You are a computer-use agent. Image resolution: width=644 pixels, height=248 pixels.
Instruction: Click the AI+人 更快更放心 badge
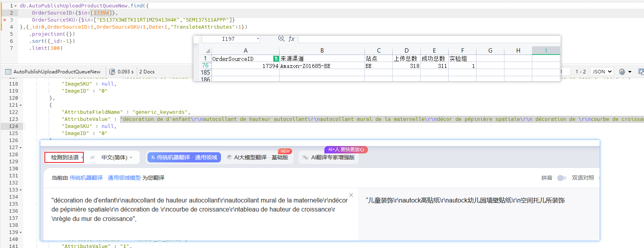(x=346, y=150)
